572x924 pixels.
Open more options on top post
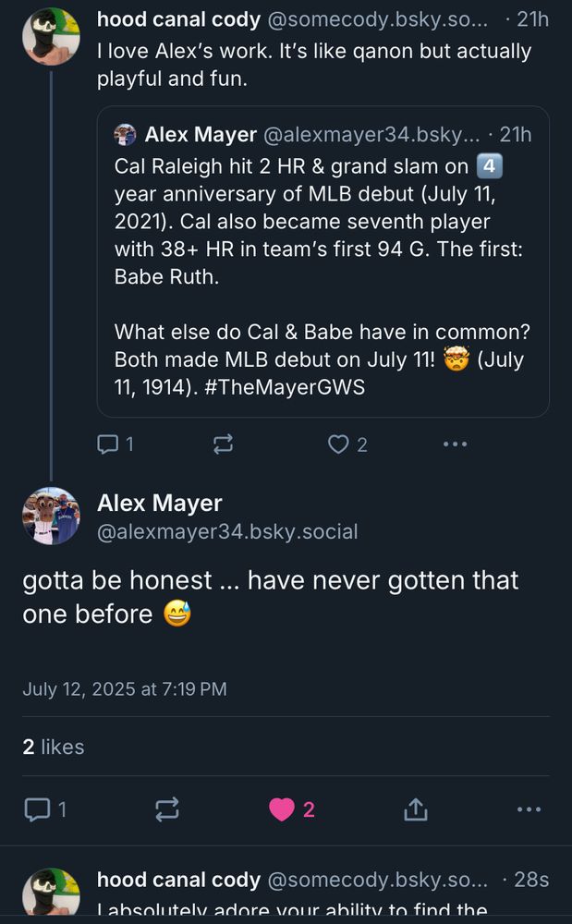455,444
